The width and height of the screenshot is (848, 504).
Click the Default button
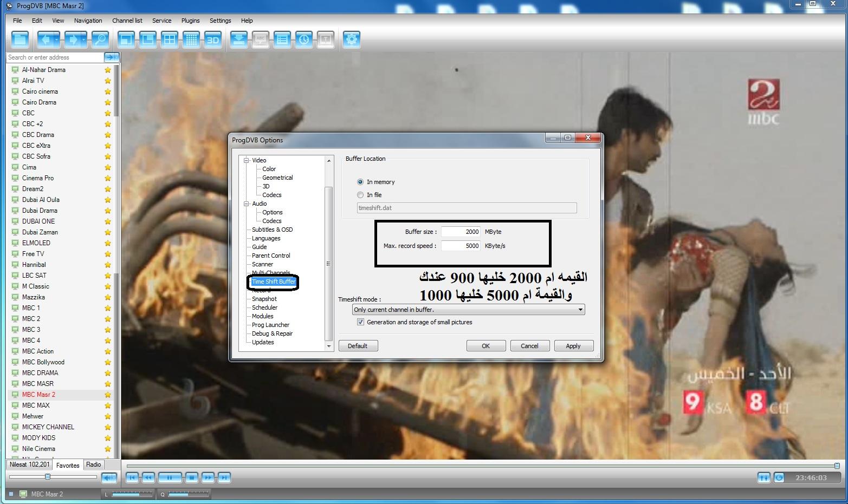[358, 346]
